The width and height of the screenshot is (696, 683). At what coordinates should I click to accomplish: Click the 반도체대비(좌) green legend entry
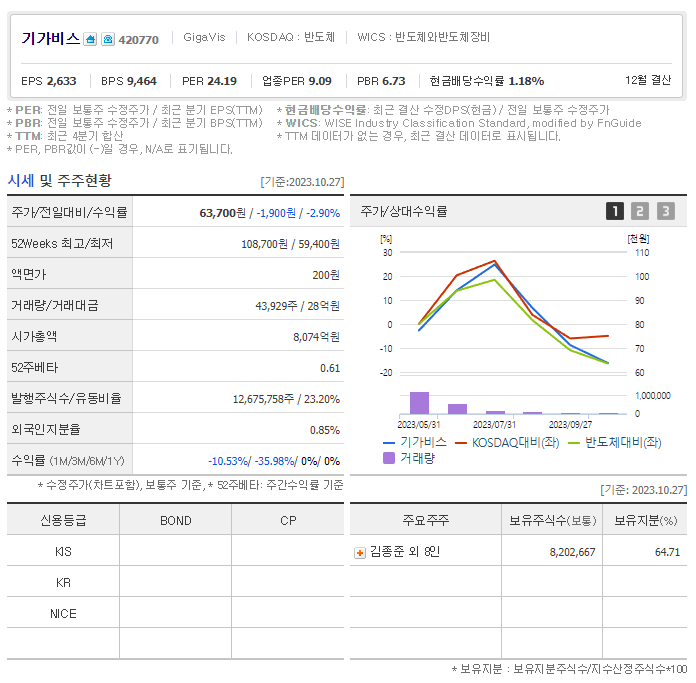615,443
